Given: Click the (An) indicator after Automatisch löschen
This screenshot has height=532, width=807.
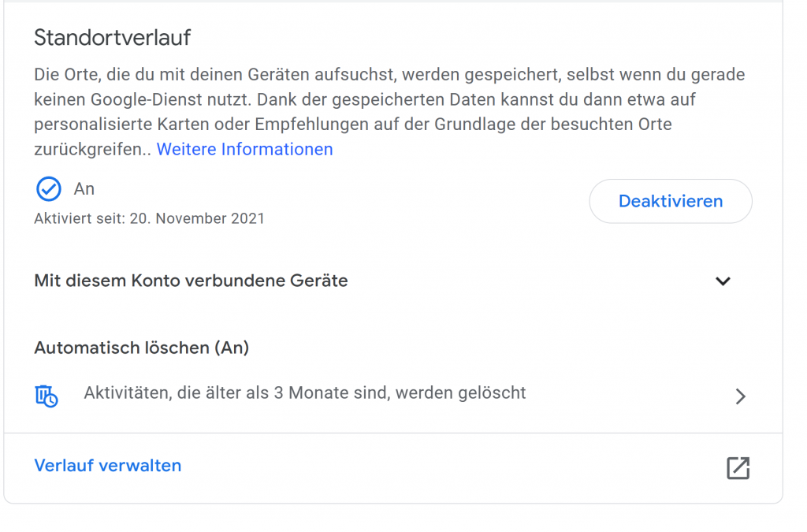Looking at the screenshot, I should click(x=232, y=348).
